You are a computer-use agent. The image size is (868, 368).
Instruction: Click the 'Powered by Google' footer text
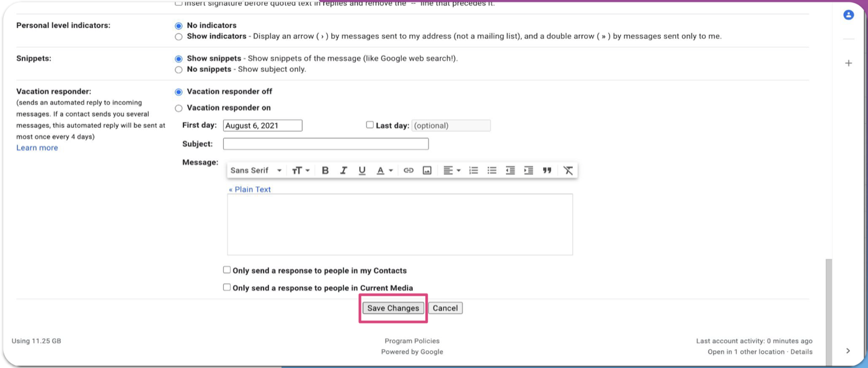pos(412,352)
